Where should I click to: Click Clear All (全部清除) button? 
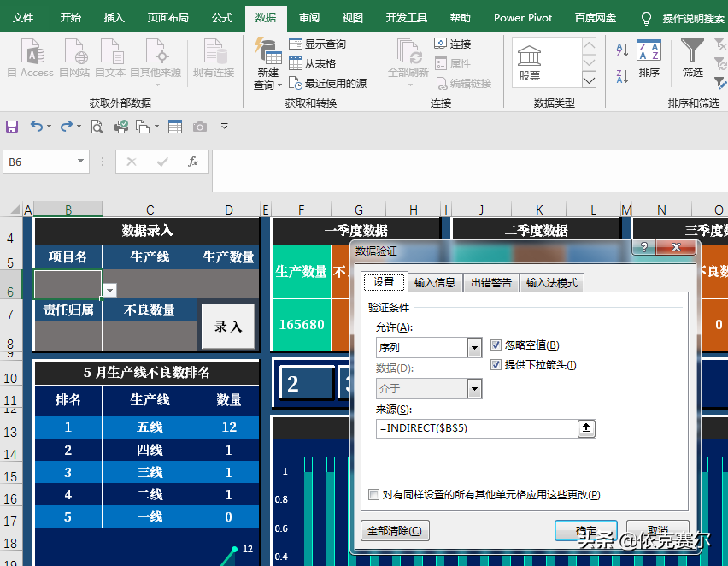(395, 530)
